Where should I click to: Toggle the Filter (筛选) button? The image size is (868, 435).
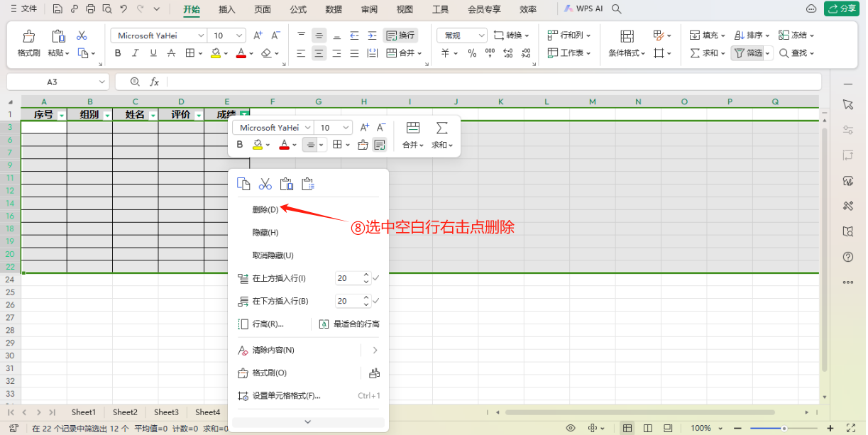tap(748, 53)
